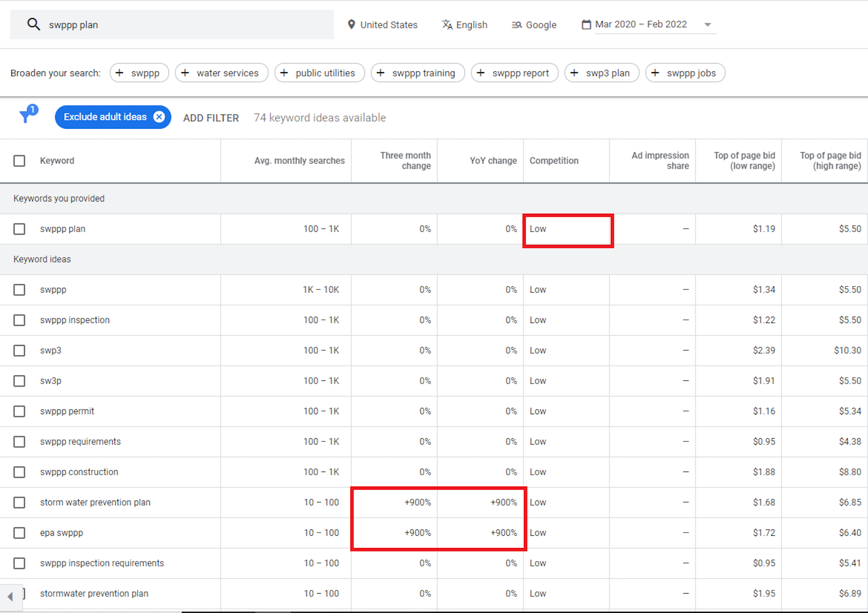Toggle the swppp keyword checkbox

[x=19, y=289]
